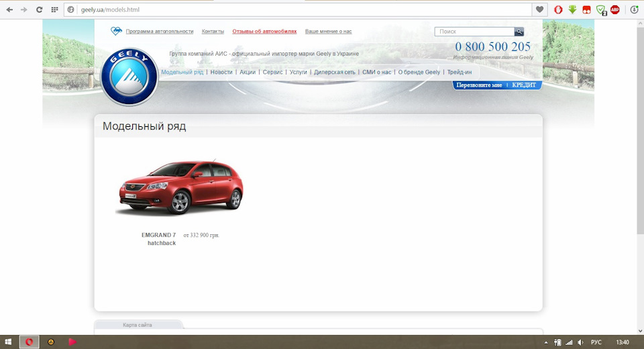The height and width of the screenshot is (349, 644).
Task: Follow Отзывы об автомобилях link
Action: (x=264, y=32)
